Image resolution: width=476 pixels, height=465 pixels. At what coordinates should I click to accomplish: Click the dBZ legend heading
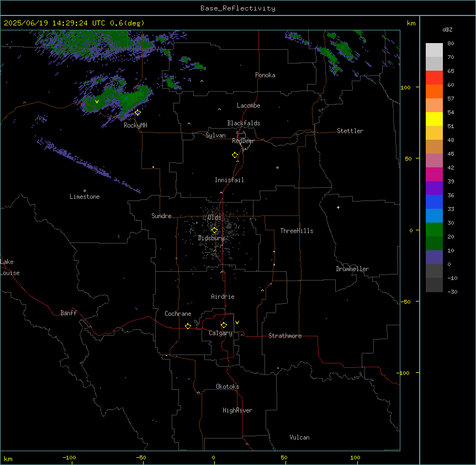pos(447,30)
